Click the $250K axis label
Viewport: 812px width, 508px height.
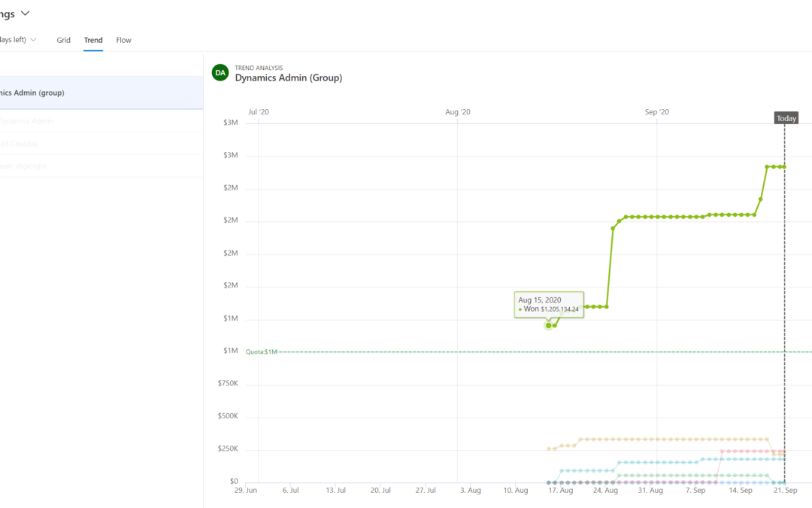pyautogui.click(x=228, y=449)
